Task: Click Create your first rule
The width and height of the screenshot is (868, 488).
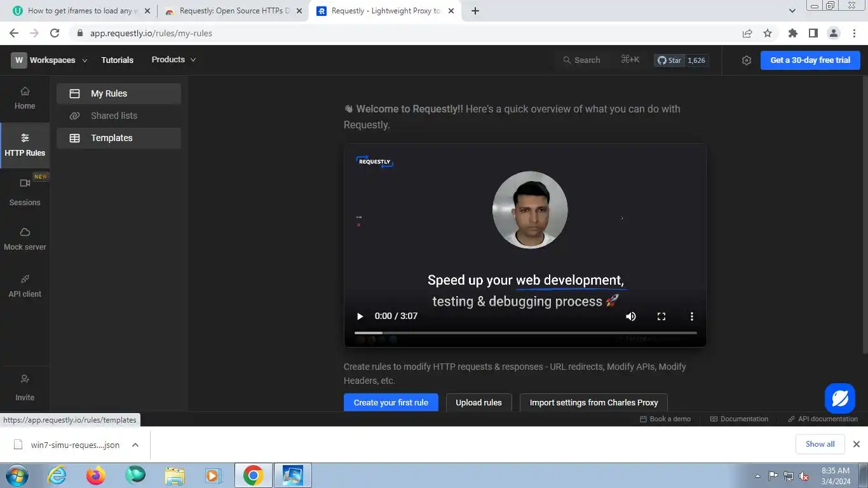Action: tap(391, 402)
